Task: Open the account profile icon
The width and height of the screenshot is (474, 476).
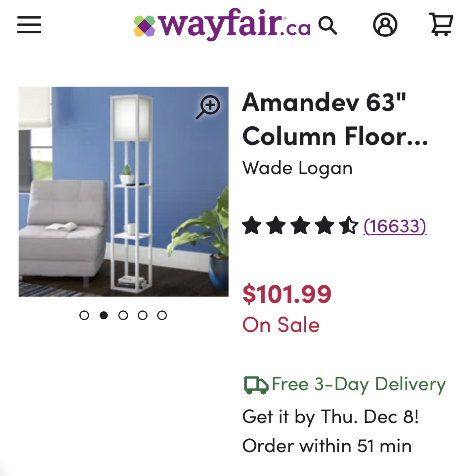Action: point(385,25)
